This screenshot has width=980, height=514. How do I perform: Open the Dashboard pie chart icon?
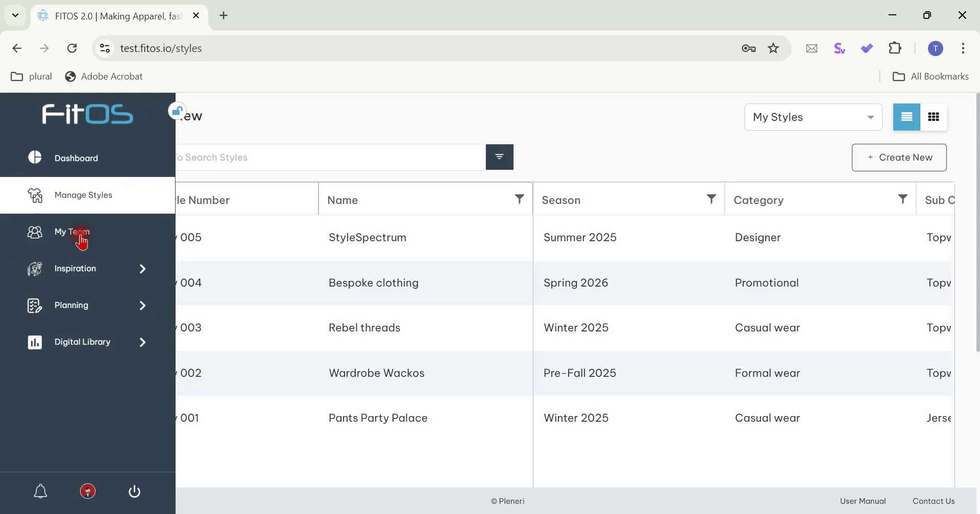pos(35,158)
